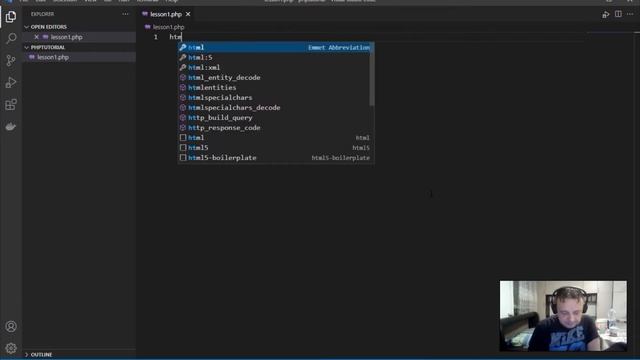Open the Run and Debug view
The width and height of the screenshot is (640, 360).
pyautogui.click(x=11, y=82)
